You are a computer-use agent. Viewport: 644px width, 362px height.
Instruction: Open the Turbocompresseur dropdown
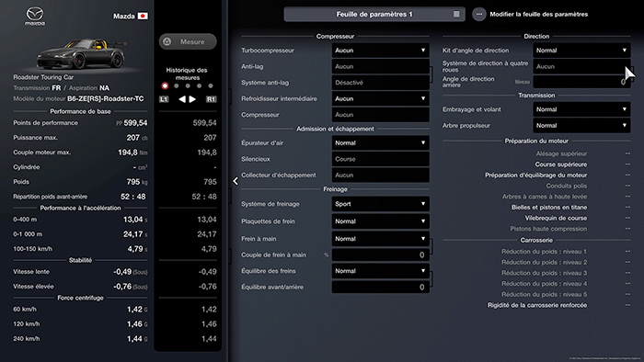[380, 51]
